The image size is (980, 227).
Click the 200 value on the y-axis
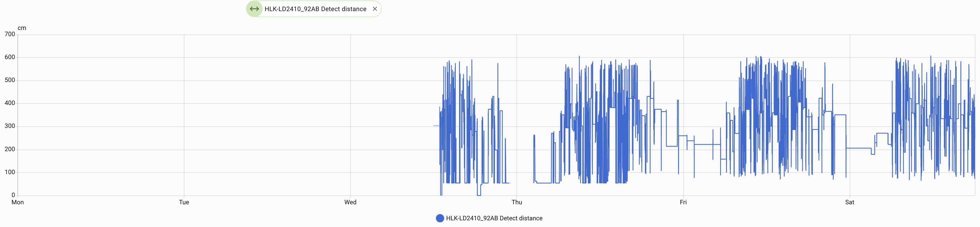(10, 149)
